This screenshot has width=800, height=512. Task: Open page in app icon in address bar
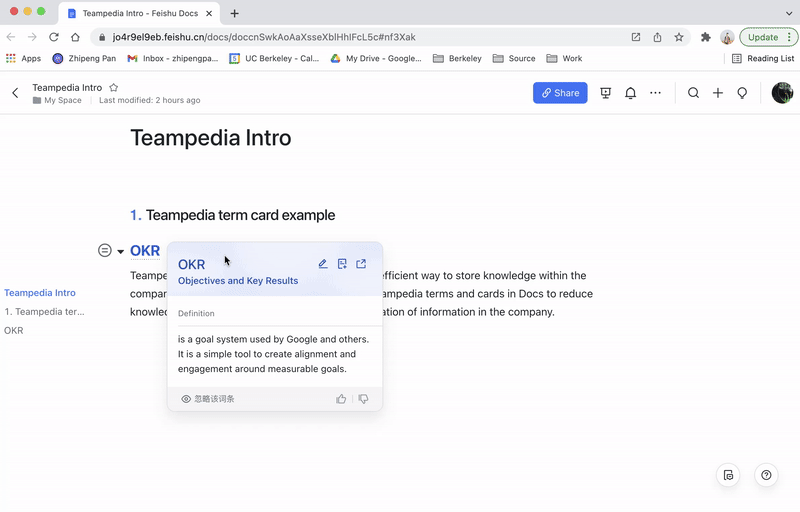tap(636, 37)
